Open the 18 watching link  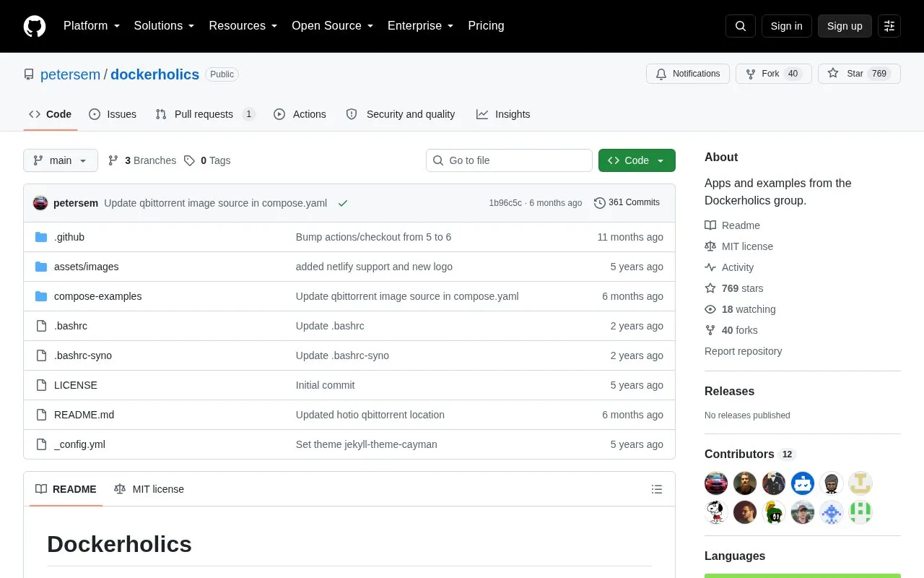(x=740, y=309)
